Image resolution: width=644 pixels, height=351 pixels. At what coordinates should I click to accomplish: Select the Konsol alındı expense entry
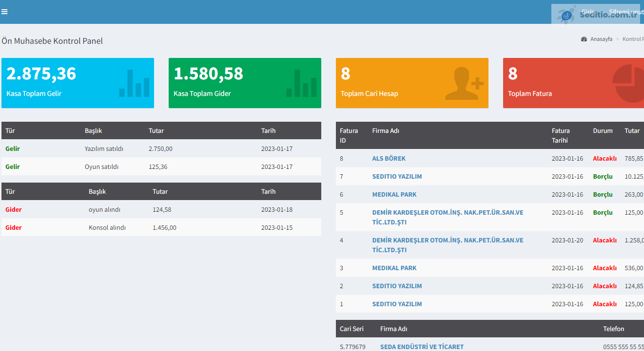pyautogui.click(x=107, y=227)
